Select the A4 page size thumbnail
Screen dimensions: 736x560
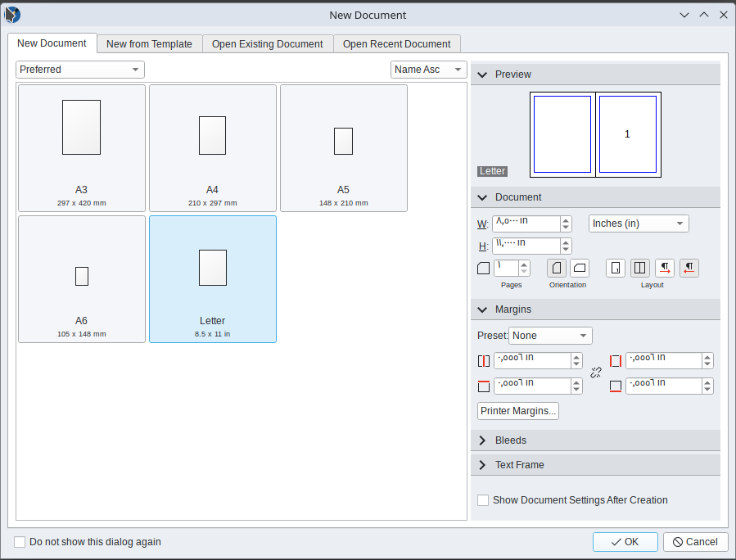[212, 148]
